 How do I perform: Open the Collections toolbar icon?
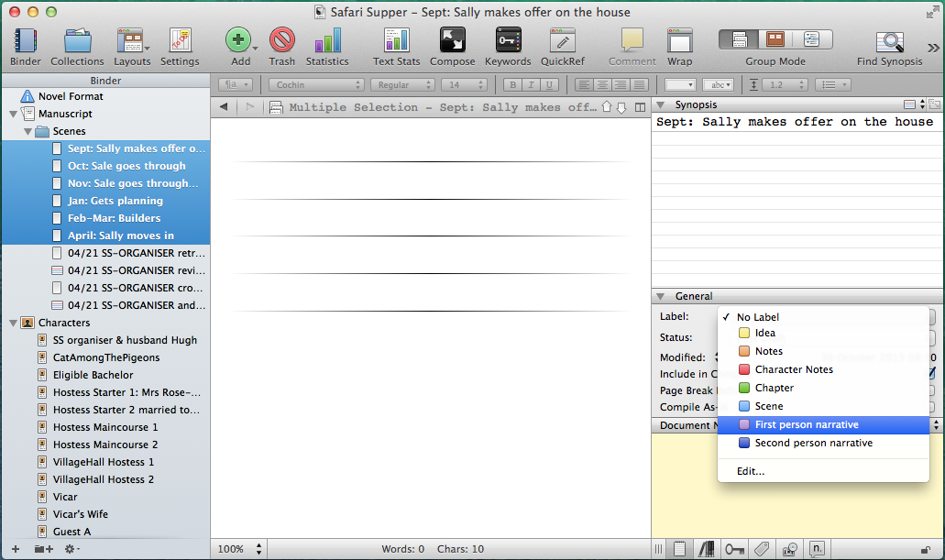tap(77, 47)
